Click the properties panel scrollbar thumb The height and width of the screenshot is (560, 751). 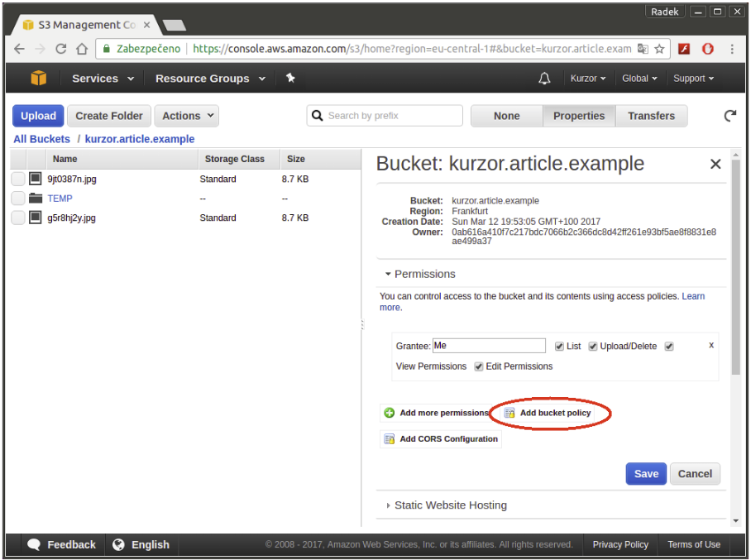735,267
